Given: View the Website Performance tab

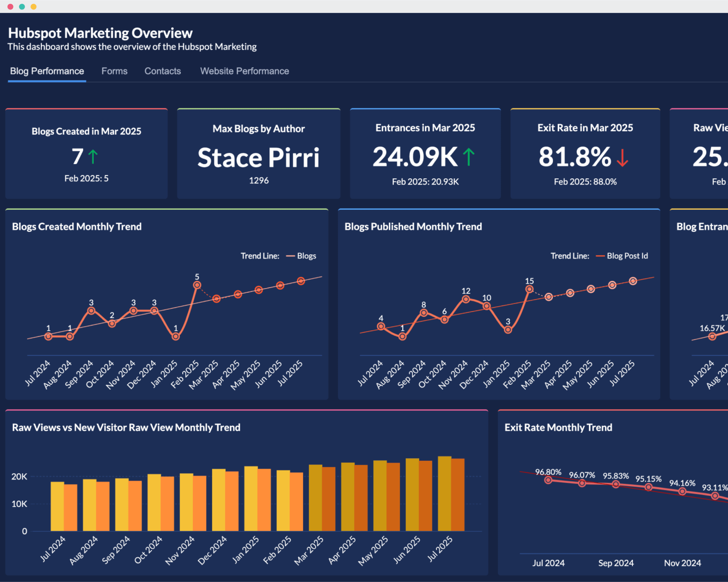Looking at the screenshot, I should [244, 71].
